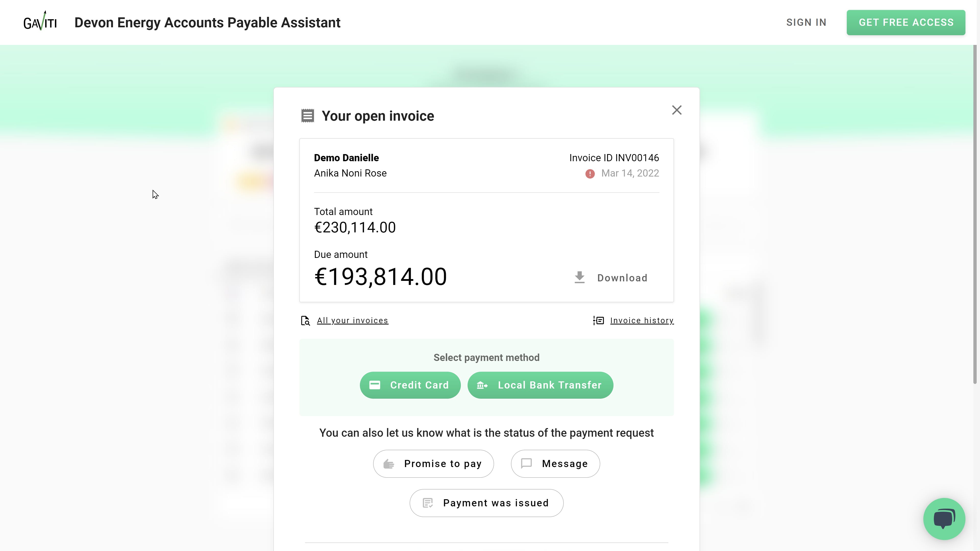Click the receipt icon beside Your open invoice
This screenshot has width=980, height=551.
click(307, 116)
